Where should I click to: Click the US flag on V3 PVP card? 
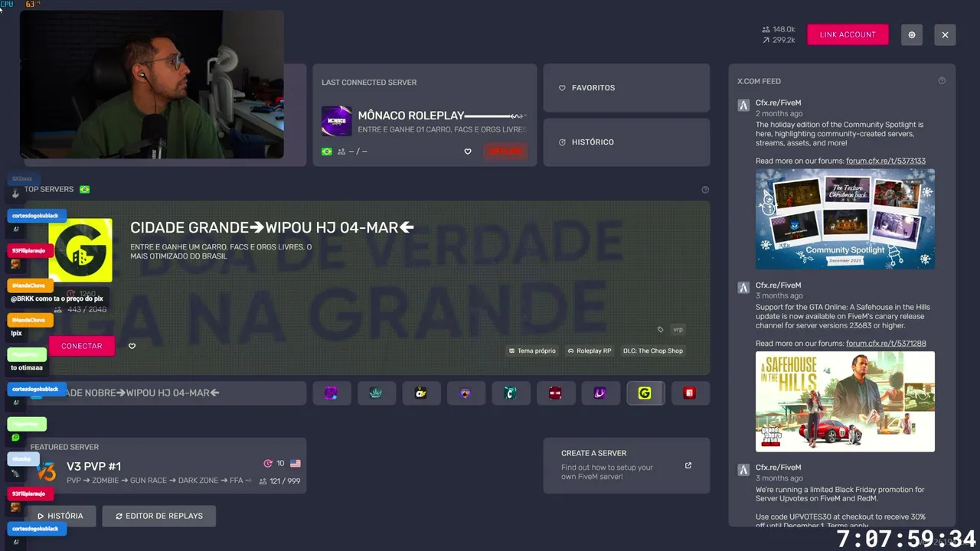pyautogui.click(x=296, y=464)
